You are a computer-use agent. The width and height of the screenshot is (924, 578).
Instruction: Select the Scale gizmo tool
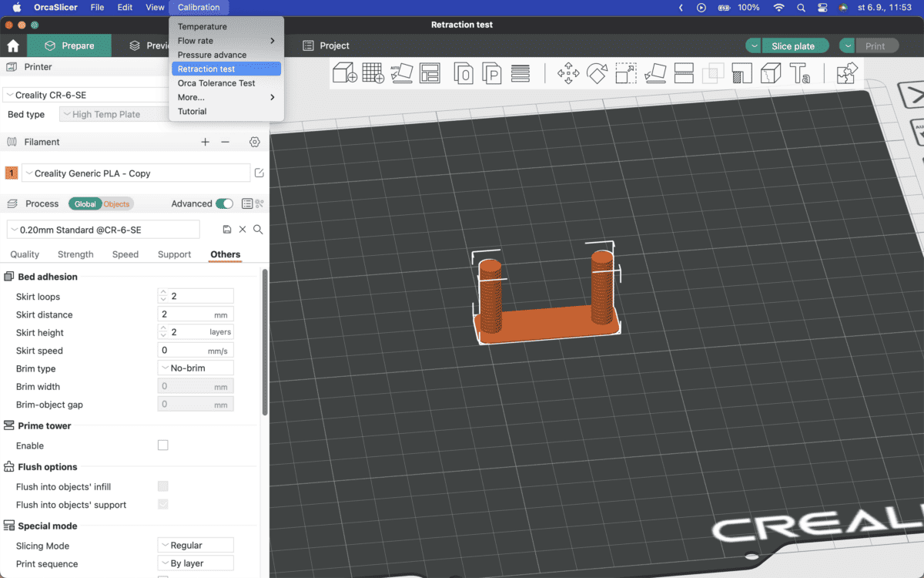pos(626,73)
